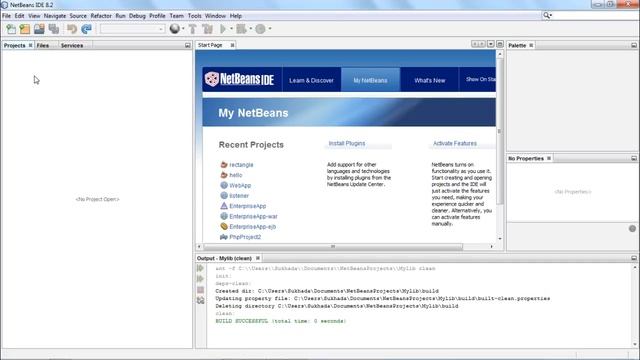Maximize the editor window
Screen dimensions: 640x360
click(x=500, y=44)
